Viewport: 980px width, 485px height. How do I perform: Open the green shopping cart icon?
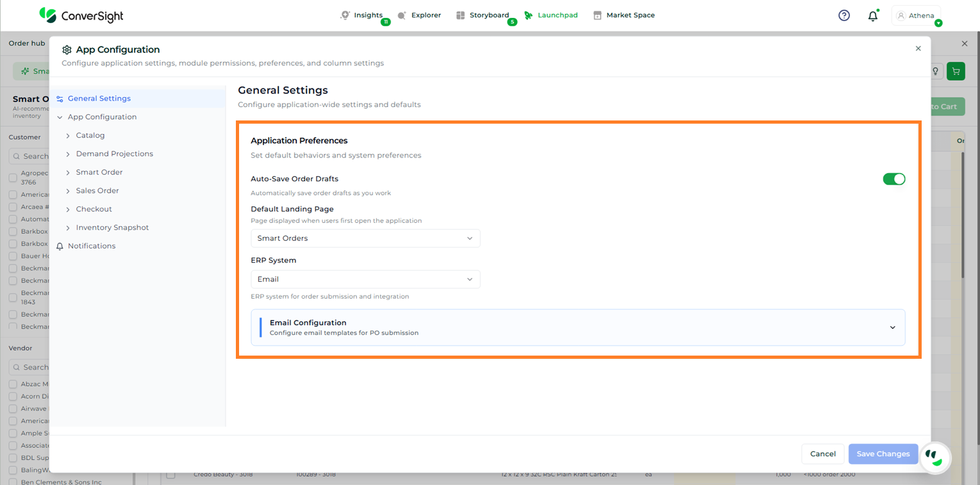(955, 71)
